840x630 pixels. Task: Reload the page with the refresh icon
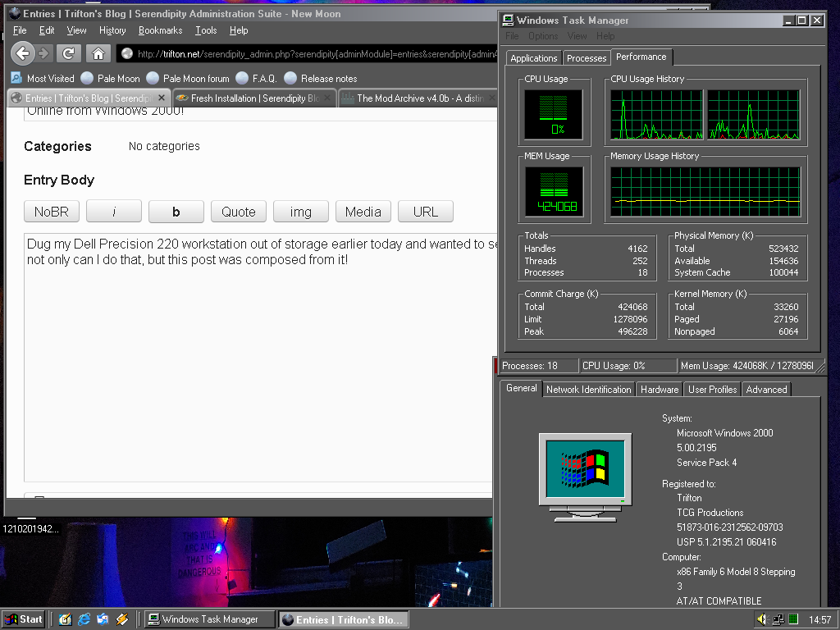click(x=69, y=53)
